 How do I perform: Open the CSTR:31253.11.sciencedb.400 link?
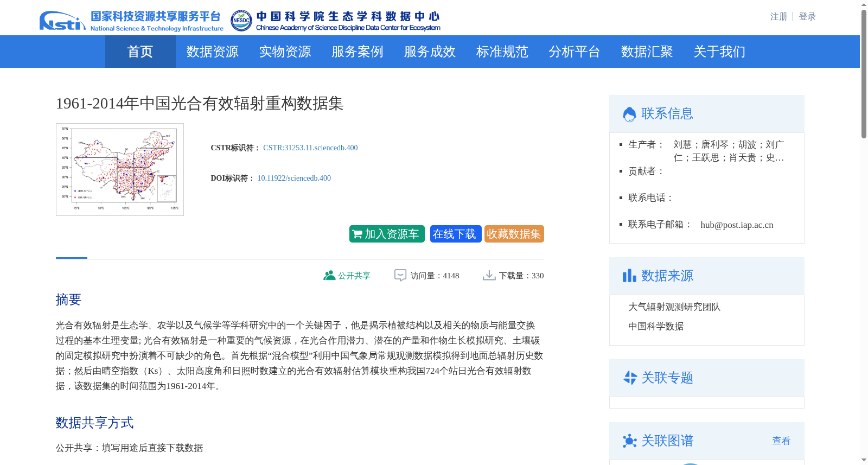310,148
